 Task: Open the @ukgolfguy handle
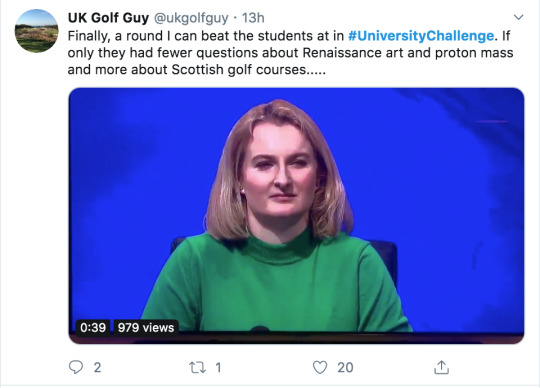tap(191, 18)
